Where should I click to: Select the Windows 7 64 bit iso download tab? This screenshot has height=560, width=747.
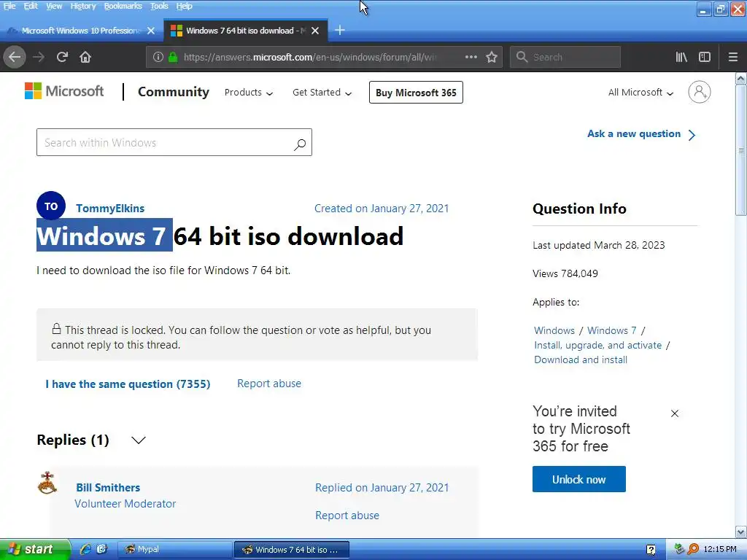click(246, 31)
